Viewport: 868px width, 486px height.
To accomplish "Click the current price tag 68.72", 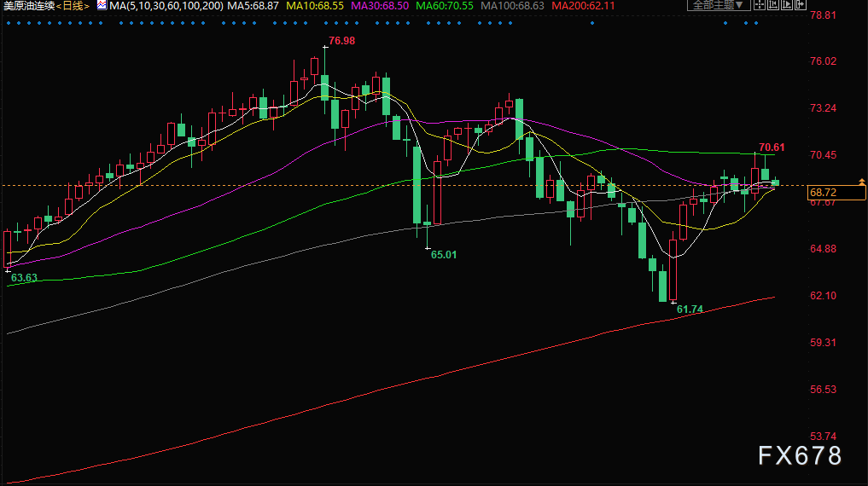I will [x=836, y=193].
